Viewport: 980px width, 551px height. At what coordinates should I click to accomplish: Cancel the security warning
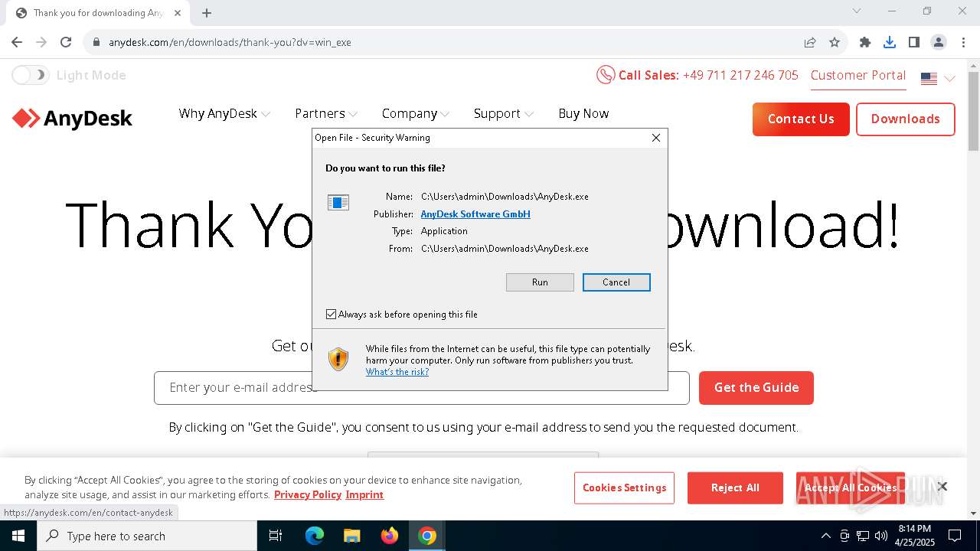tap(616, 282)
